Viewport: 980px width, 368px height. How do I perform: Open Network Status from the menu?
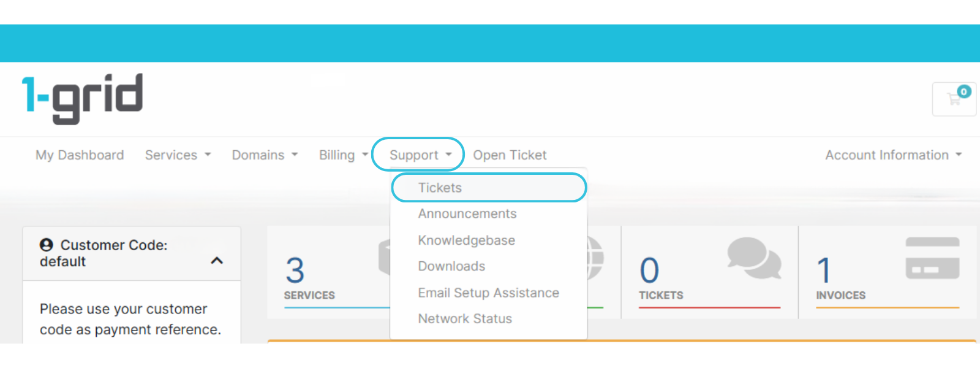[x=466, y=319]
